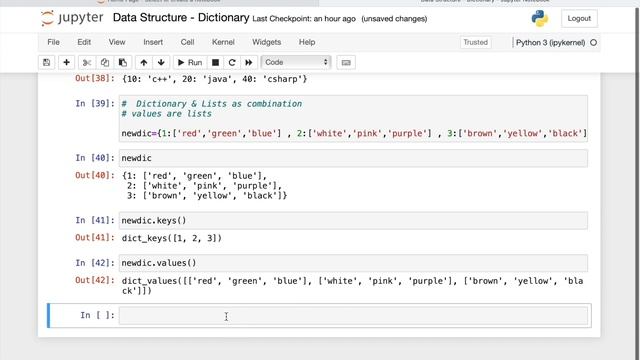
Task: Click the Jupyter logo
Action: point(72,18)
